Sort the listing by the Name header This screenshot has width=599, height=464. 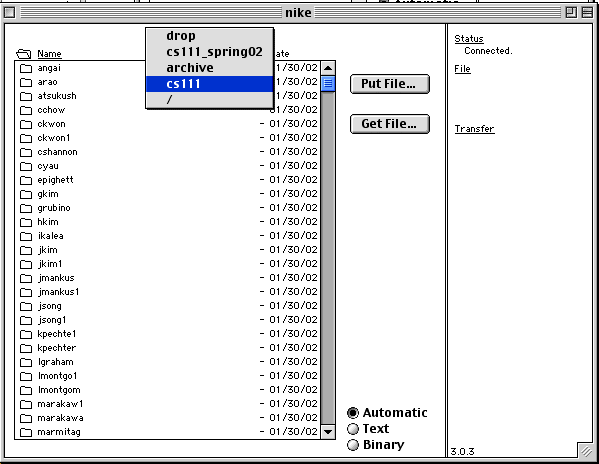click(49, 54)
